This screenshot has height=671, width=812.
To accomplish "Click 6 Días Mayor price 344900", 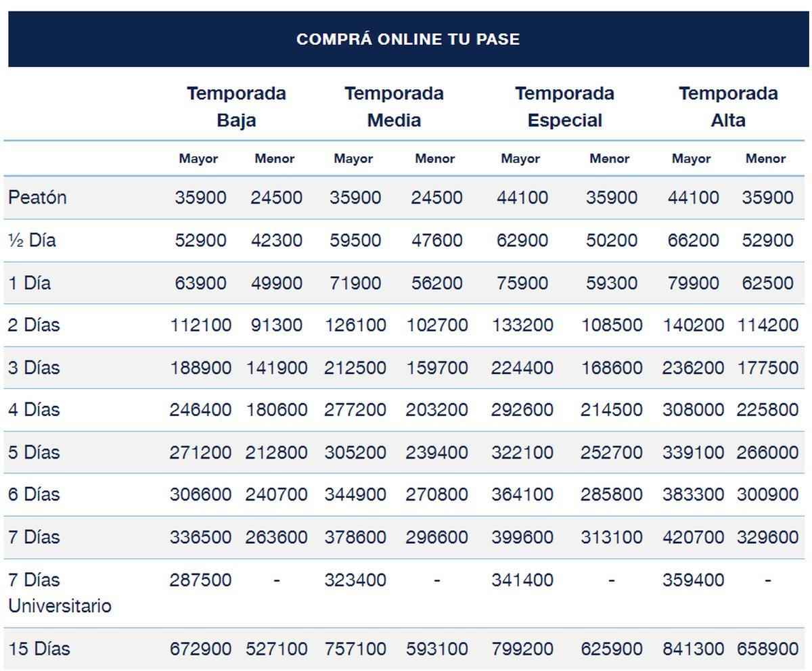I will [355, 494].
